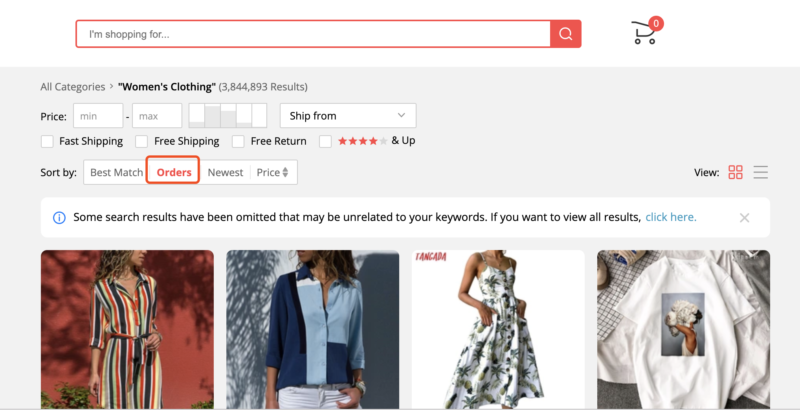Image resolution: width=800 pixels, height=412 pixels.
Task: Follow the 'click here' link
Action: pos(670,217)
